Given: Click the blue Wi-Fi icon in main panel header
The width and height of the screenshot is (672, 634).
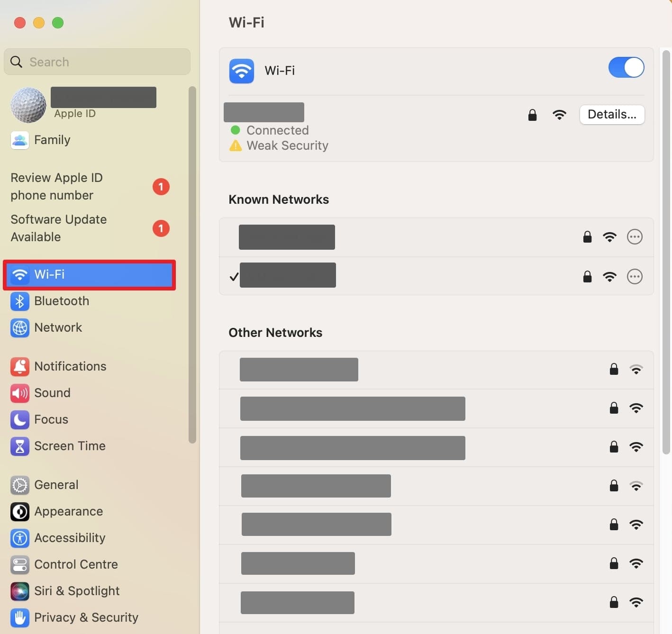Looking at the screenshot, I should [242, 71].
